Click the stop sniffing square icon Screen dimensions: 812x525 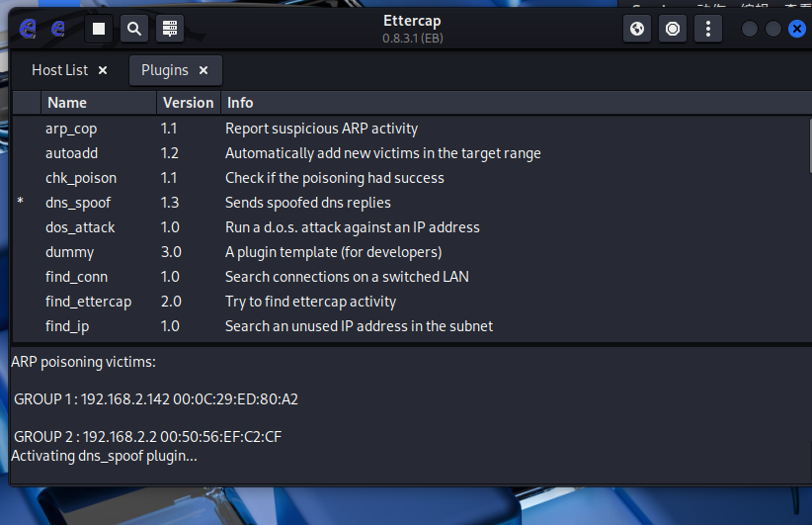pyautogui.click(x=99, y=29)
